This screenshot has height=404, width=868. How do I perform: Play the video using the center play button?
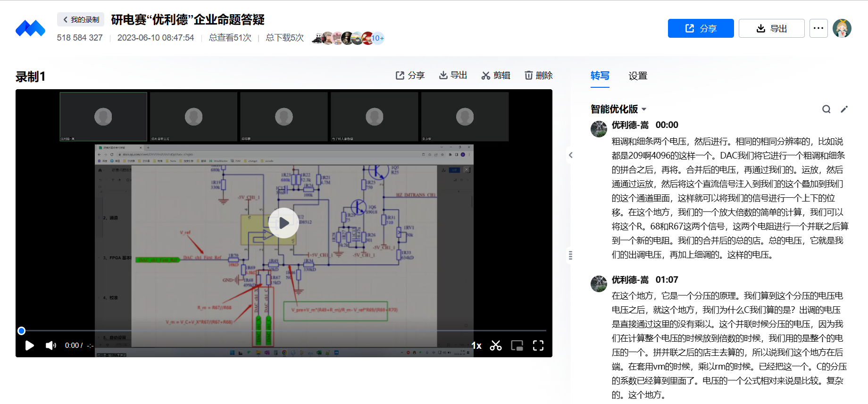click(284, 223)
